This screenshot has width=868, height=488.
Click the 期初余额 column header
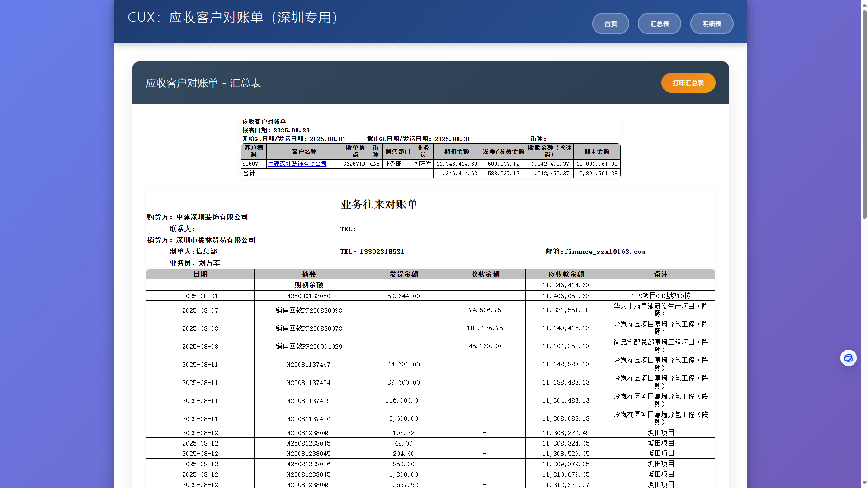click(457, 151)
